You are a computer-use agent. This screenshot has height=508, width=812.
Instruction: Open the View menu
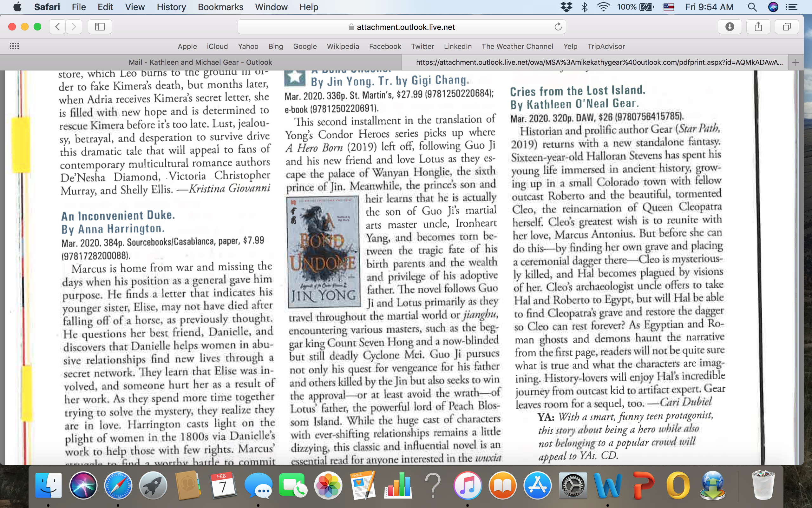pos(135,7)
